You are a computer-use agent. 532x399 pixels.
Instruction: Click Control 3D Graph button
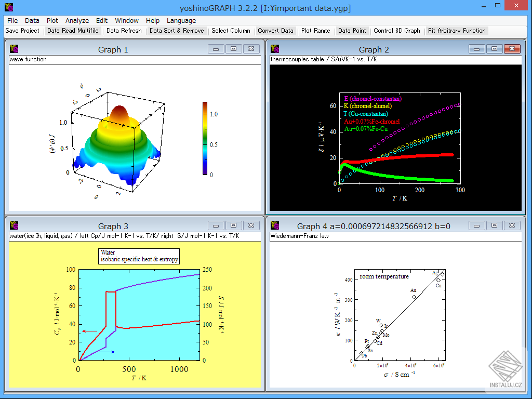[x=396, y=31]
